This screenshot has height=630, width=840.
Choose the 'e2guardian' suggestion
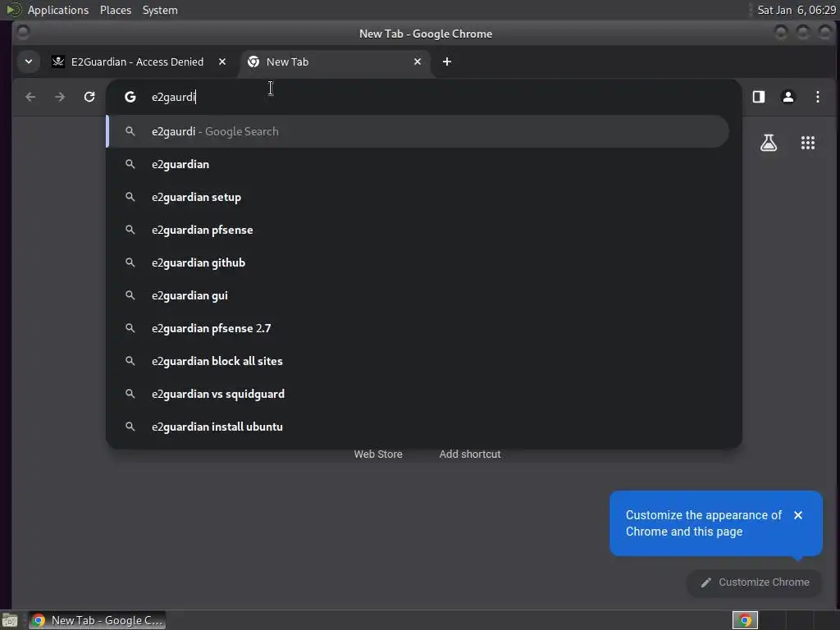click(x=418, y=164)
